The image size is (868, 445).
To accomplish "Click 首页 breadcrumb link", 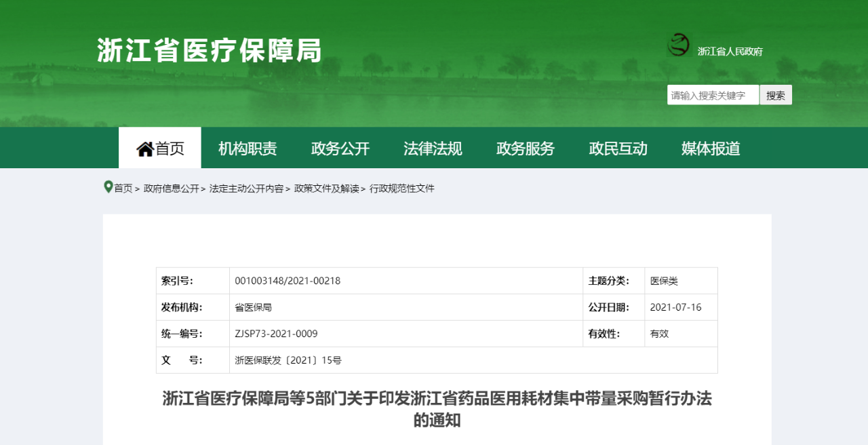I will pyautogui.click(x=123, y=189).
